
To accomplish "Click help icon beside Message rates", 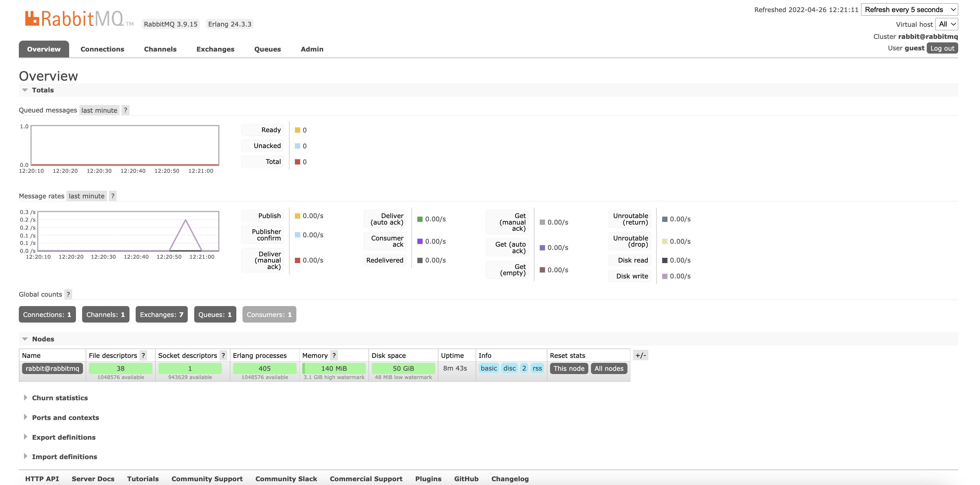I will (x=113, y=196).
